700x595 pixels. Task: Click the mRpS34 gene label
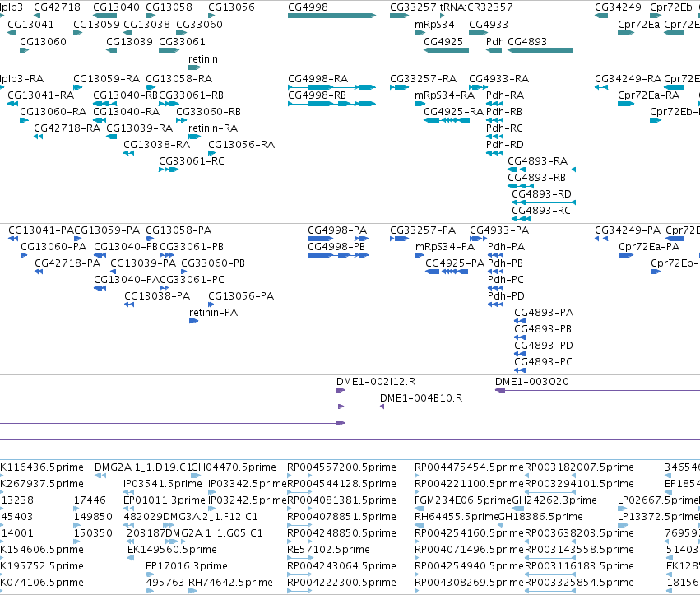434,24
